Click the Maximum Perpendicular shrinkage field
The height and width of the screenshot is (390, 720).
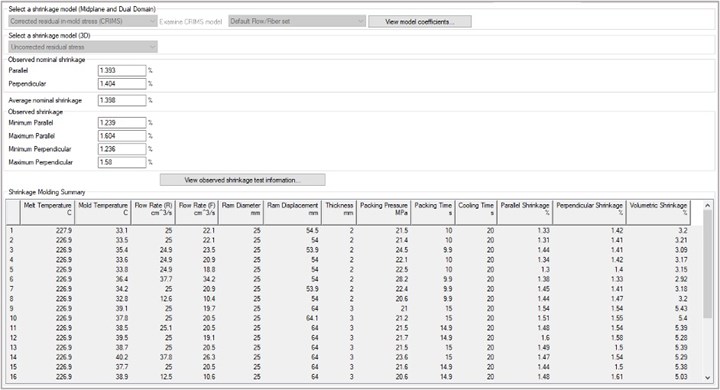point(122,162)
